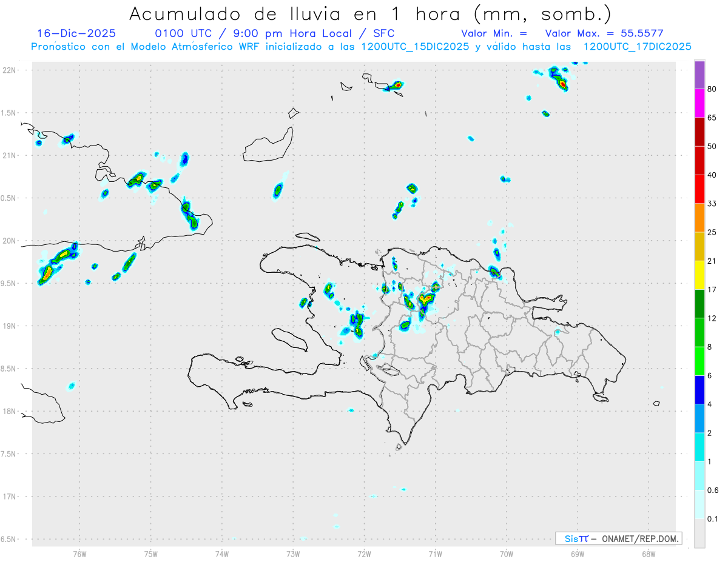The width and height of the screenshot is (728, 562).
Task: Click the legend value "80"
Action: click(x=712, y=89)
